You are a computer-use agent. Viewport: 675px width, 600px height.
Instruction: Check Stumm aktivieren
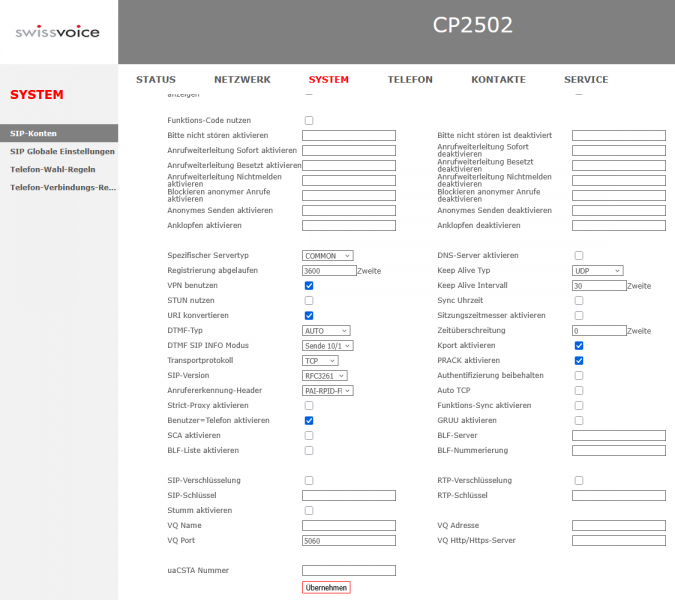coord(309,510)
